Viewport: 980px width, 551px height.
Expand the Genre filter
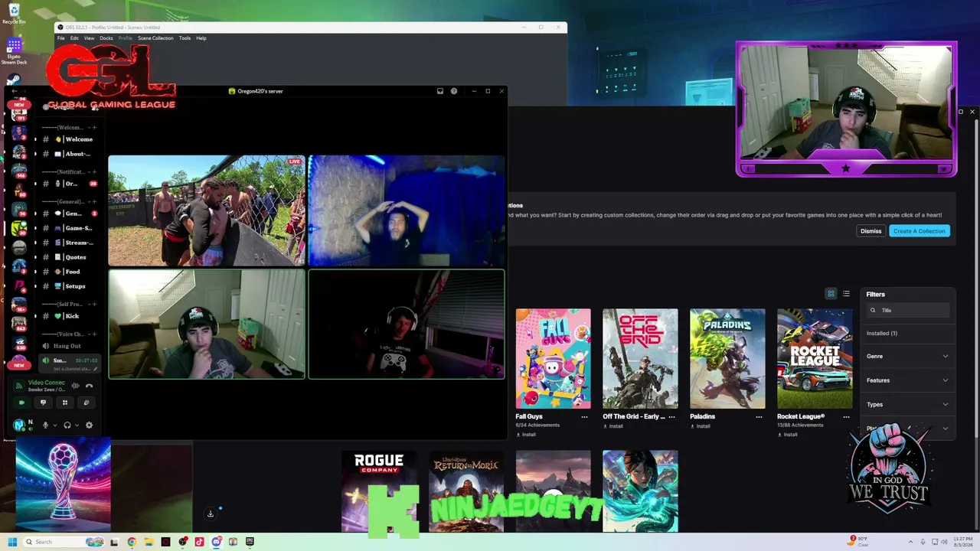tap(908, 357)
